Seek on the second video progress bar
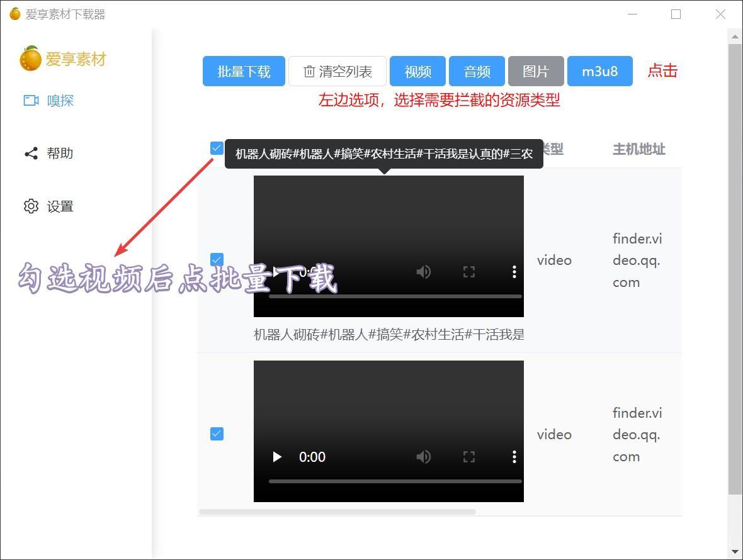The image size is (743, 560). [x=395, y=481]
